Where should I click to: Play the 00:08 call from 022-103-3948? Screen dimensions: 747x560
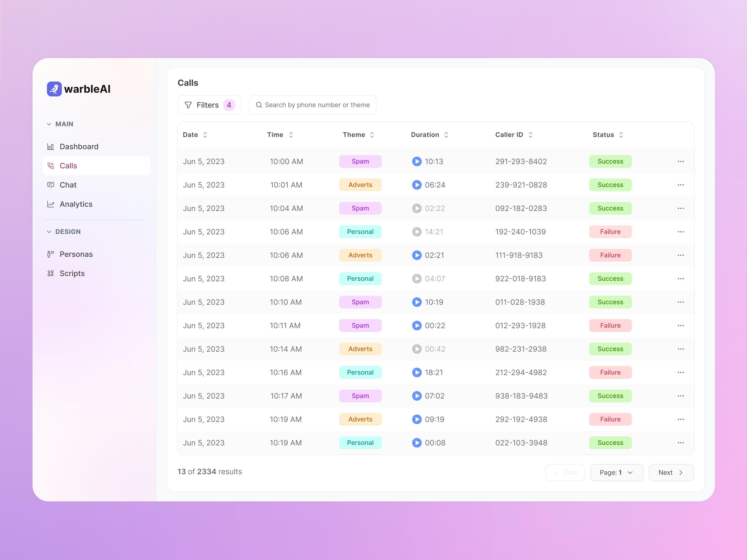(417, 443)
